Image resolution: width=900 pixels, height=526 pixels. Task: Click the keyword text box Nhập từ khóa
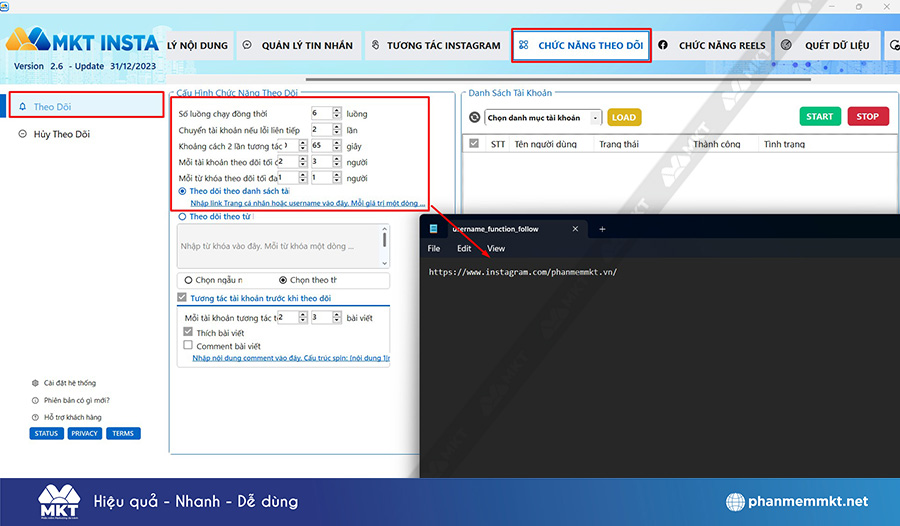(275, 246)
